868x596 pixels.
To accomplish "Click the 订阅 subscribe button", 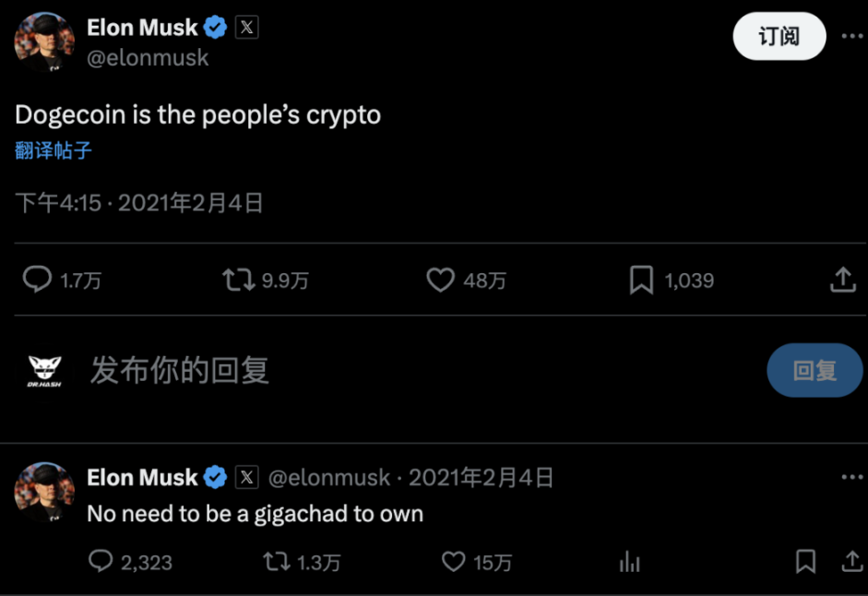I will (x=779, y=36).
